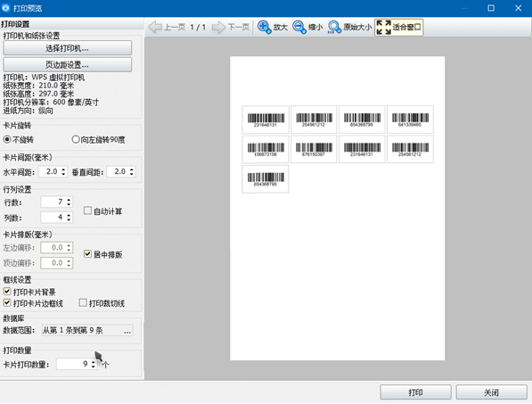Maximize the print preview window
The height and width of the screenshot is (404, 532).
click(491, 8)
